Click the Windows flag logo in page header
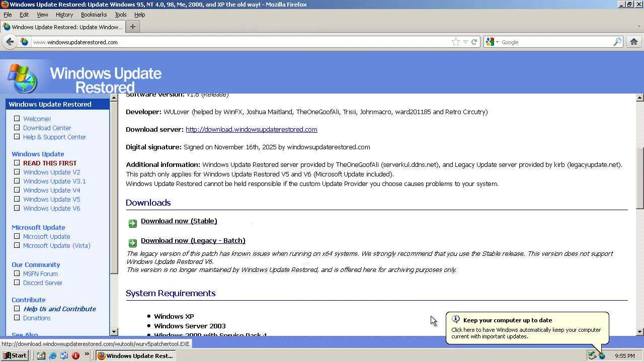The image size is (644, 362). (23, 78)
